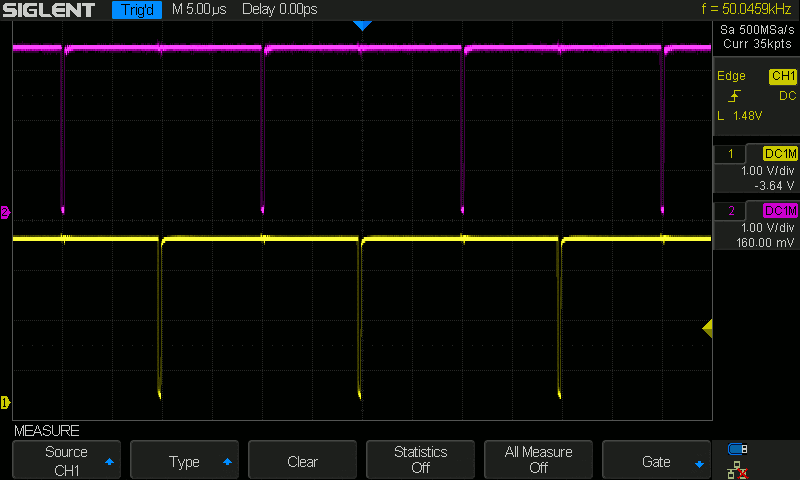Image resolution: width=800 pixels, height=480 pixels.
Task: Click the Trig'd trigger status indicator
Action: coord(137,10)
